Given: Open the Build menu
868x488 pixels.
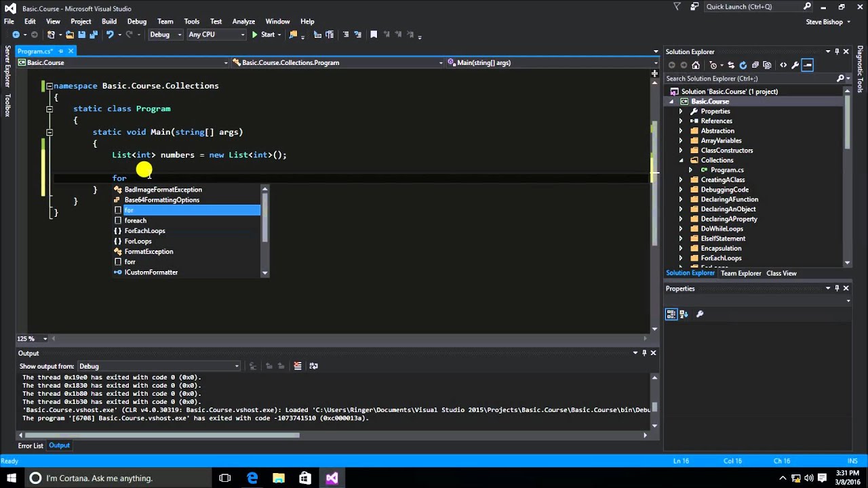Looking at the screenshot, I should click(x=109, y=21).
